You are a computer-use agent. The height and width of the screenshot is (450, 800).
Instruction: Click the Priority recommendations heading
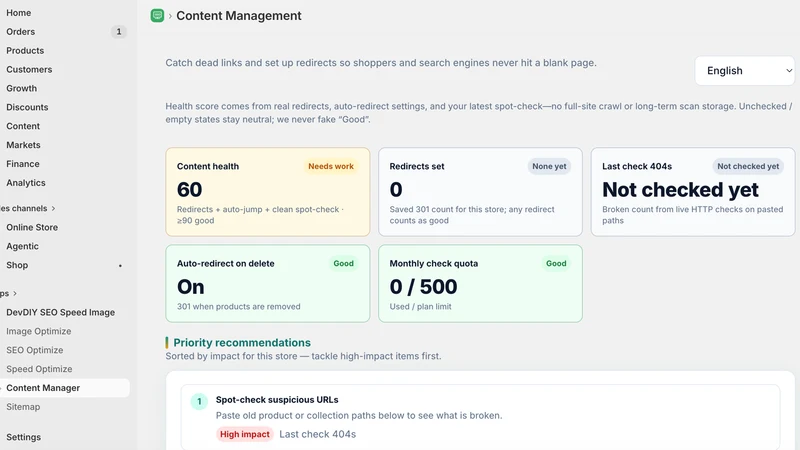(242, 343)
